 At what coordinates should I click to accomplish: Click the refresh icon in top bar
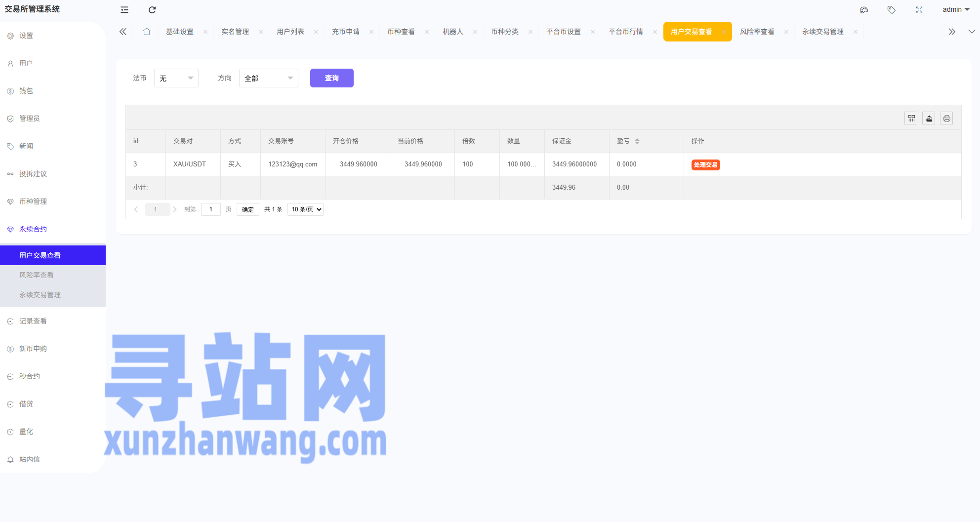point(152,10)
